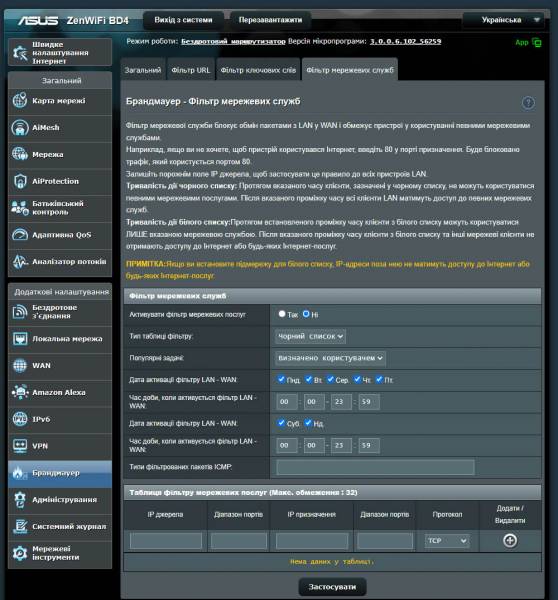Switch to the Фільтр ключових слів tab
The height and width of the screenshot is (600, 558).
click(258, 70)
